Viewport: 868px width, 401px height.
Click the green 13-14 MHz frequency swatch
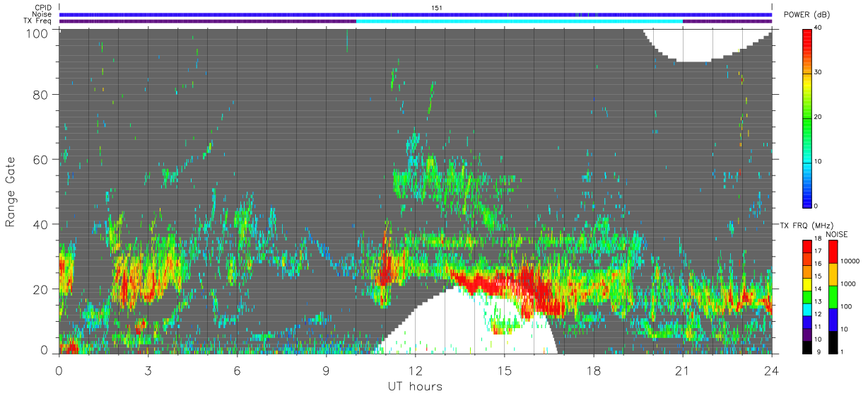coord(807,297)
